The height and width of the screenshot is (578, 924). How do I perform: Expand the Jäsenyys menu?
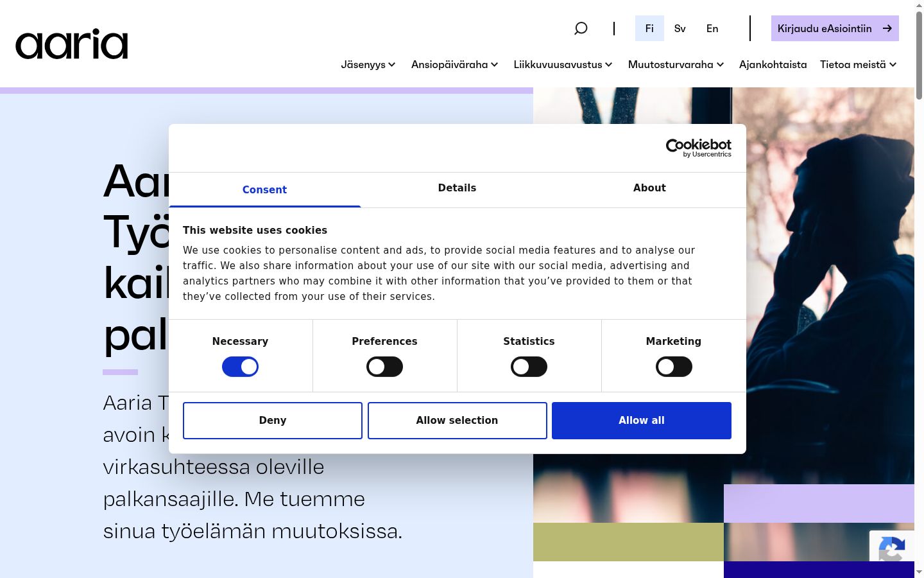click(x=368, y=64)
